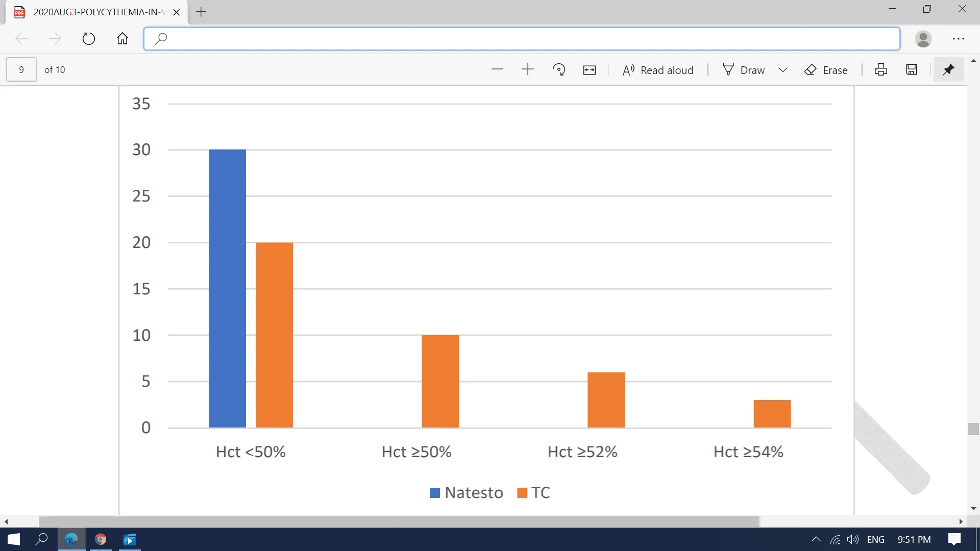The width and height of the screenshot is (980, 551).
Task: Open the clock showing 9:51 PM
Action: pyautogui.click(x=914, y=540)
